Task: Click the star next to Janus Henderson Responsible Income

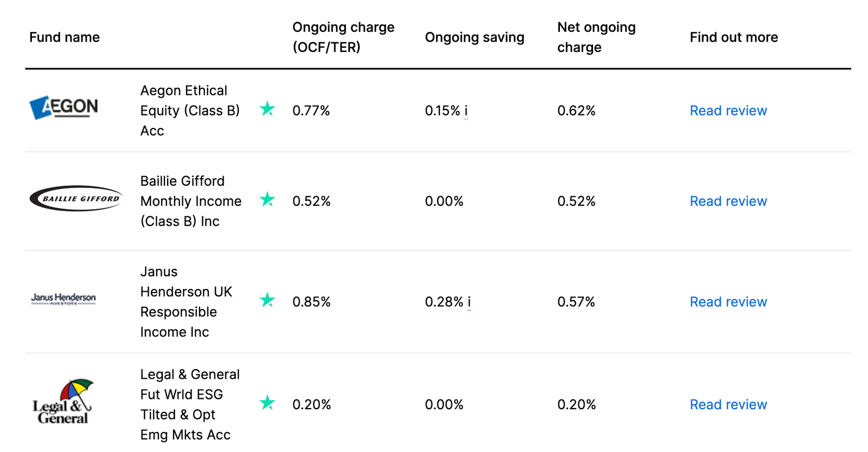Action: click(267, 299)
